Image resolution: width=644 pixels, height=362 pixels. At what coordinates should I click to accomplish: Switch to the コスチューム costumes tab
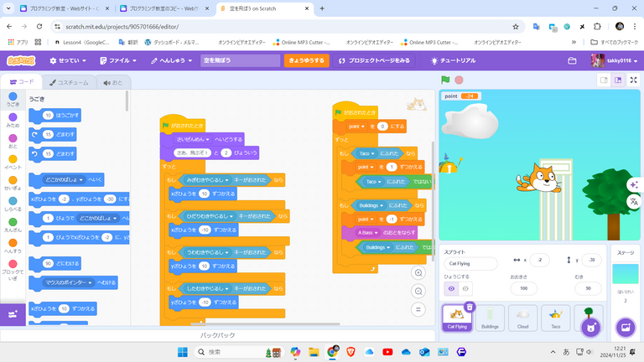coord(69,82)
